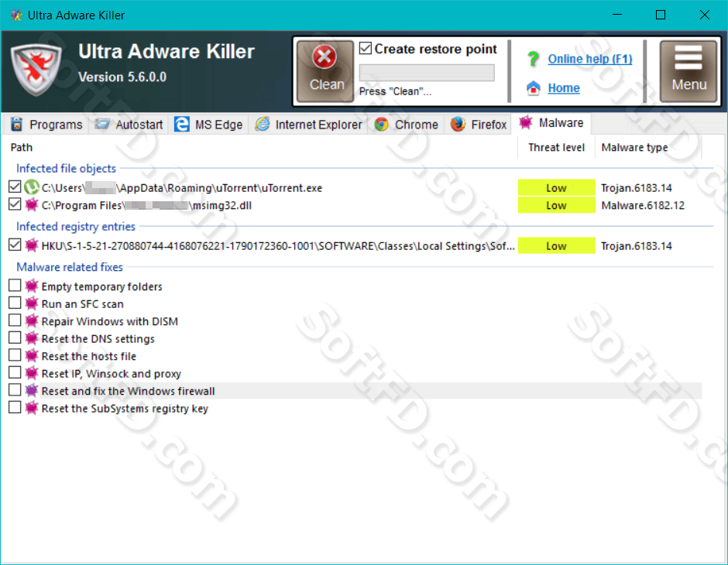
Task: Enable Reset the hosts file checkbox
Action: tap(15, 354)
